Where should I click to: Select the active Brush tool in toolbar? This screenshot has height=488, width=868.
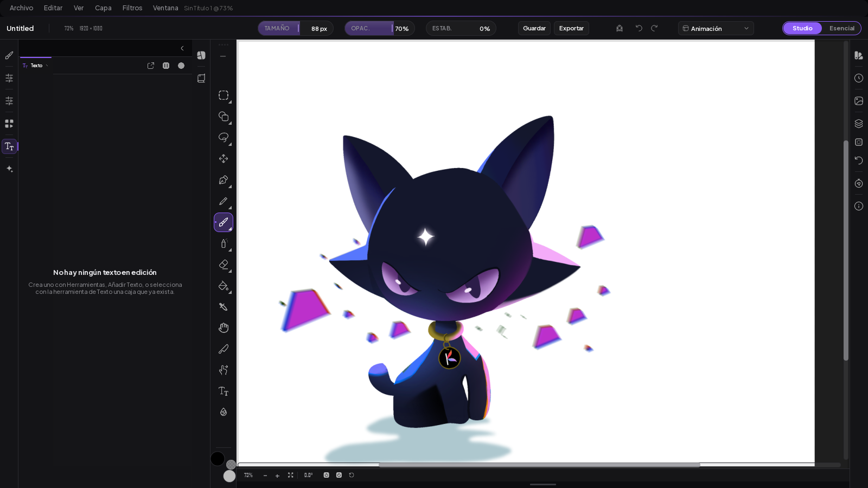pos(224,222)
